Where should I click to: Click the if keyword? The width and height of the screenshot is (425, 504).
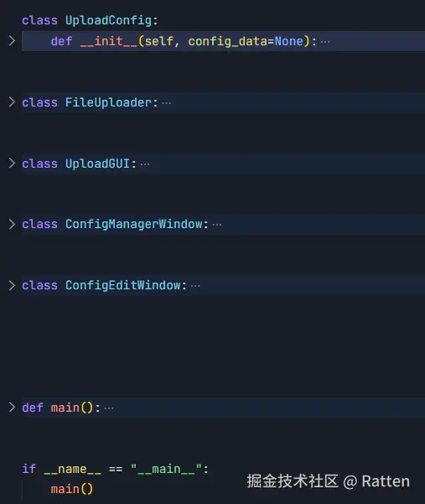click(x=29, y=469)
